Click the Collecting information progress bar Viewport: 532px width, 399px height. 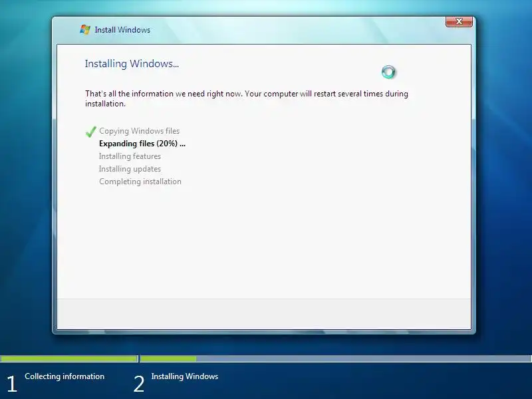pos(69,358)
